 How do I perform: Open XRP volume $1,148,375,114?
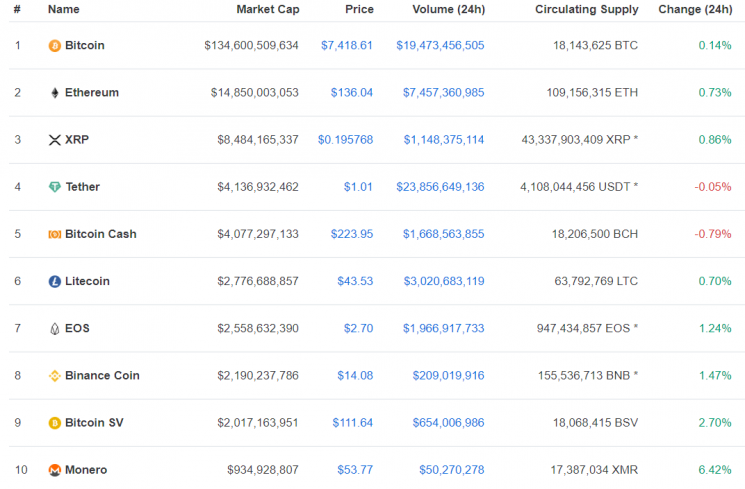(444, 140)
